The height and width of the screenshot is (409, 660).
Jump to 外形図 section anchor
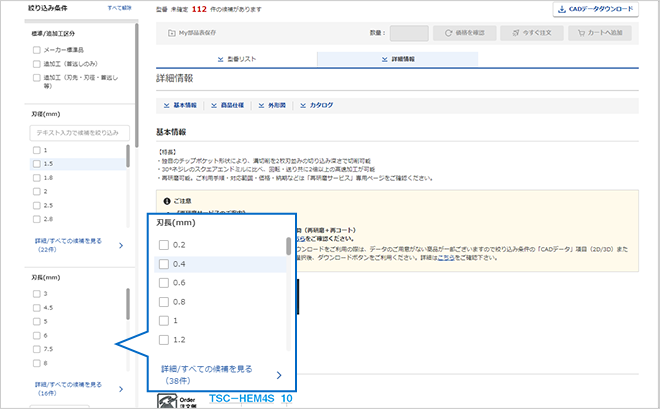coord(273,105)
